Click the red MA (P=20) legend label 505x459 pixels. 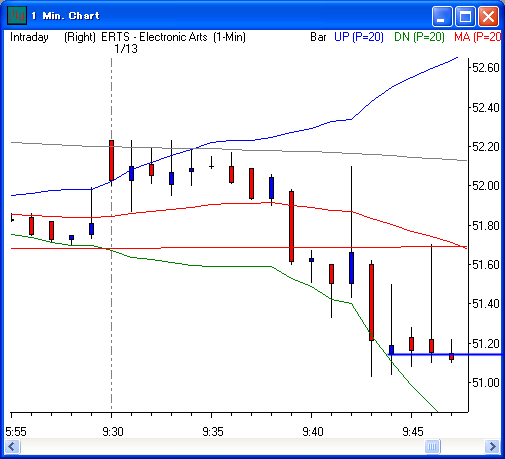pos(477,37)
